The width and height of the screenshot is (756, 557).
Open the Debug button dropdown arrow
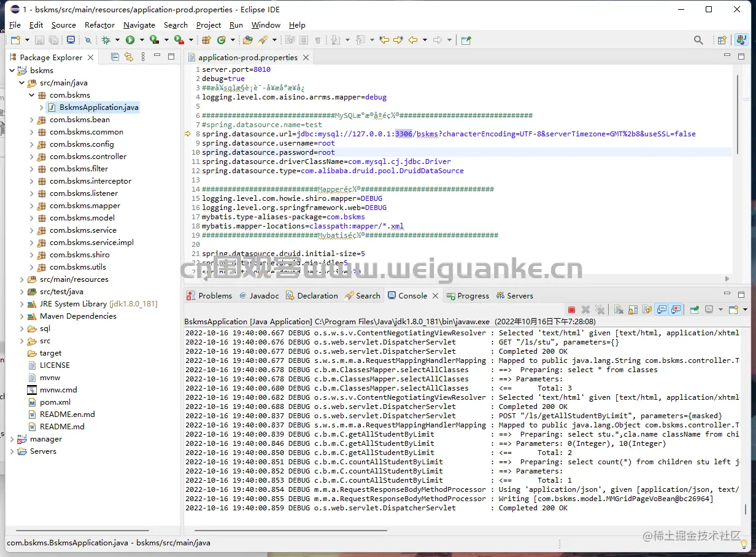117,40
